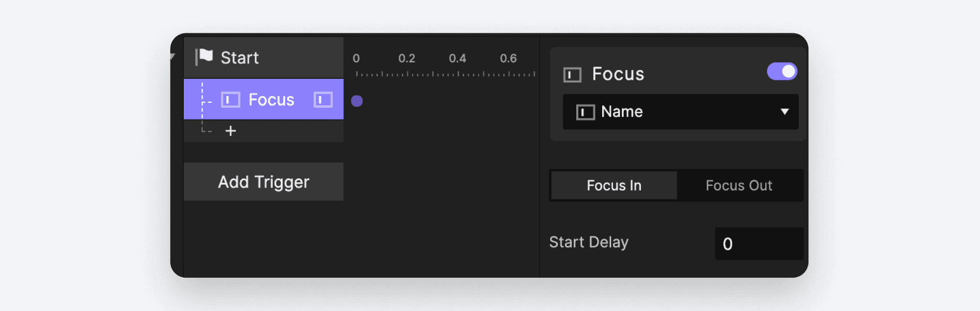Click the 0.4 mark on the time ruler
980x311 pixels.
click(x=458, y=58)
